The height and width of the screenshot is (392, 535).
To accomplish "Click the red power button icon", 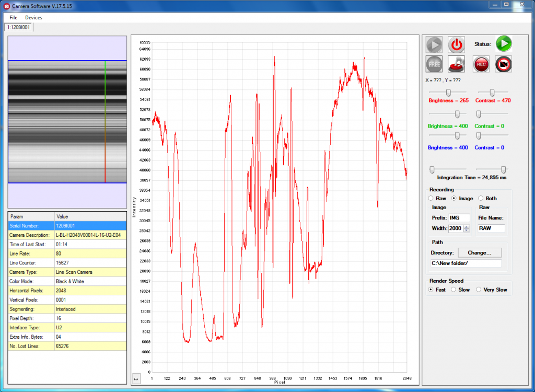I will click(x=456, y=44).
